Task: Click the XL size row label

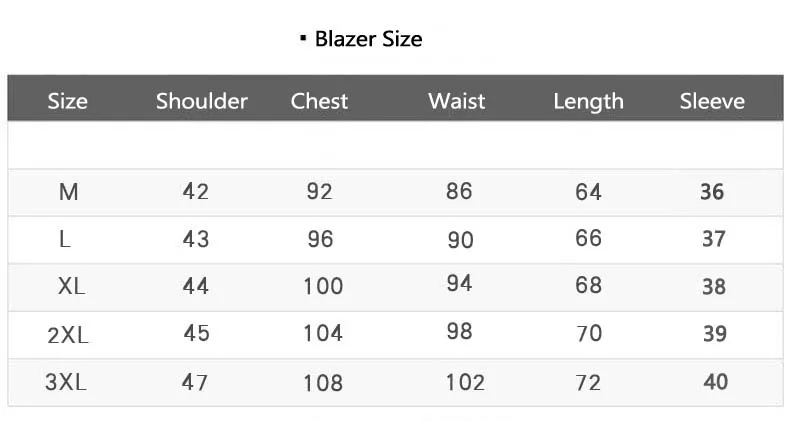Action: [71, 287]
